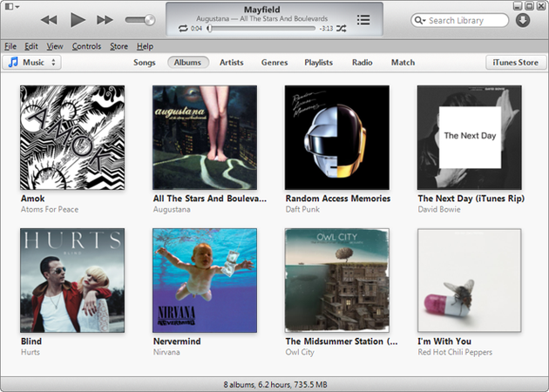Click the Augustana artist name below album
Image resolution: width=549 pixels, height=392 pixels.
tap(172, 209)
